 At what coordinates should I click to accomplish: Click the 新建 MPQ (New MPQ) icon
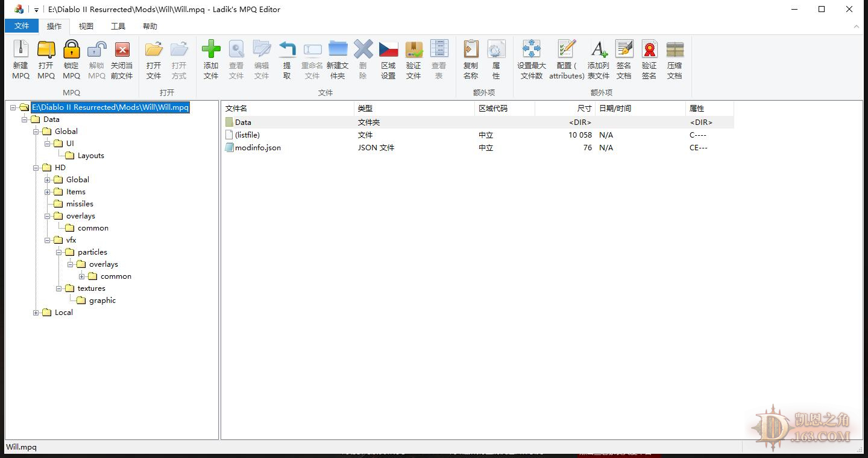pyautogui.click(x=20, y=49)
